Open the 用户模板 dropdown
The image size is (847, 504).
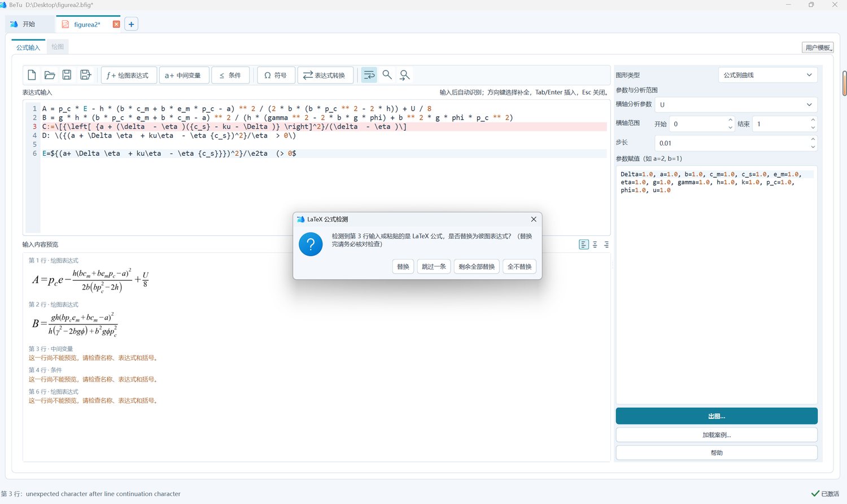[818, 47]
